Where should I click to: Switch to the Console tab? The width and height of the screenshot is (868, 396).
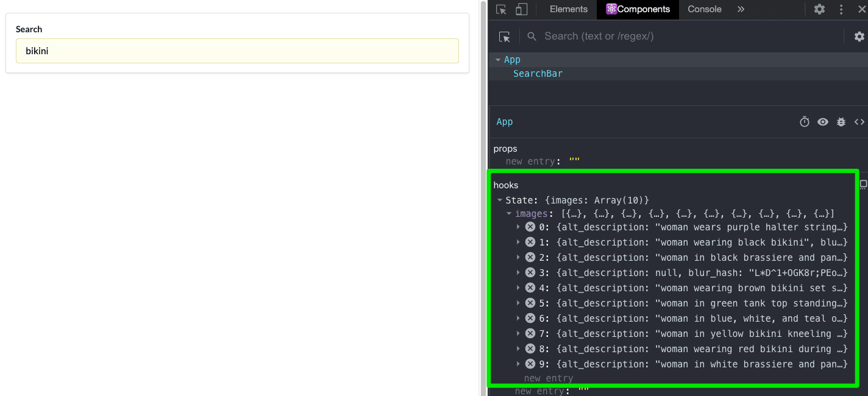[704, 9]
